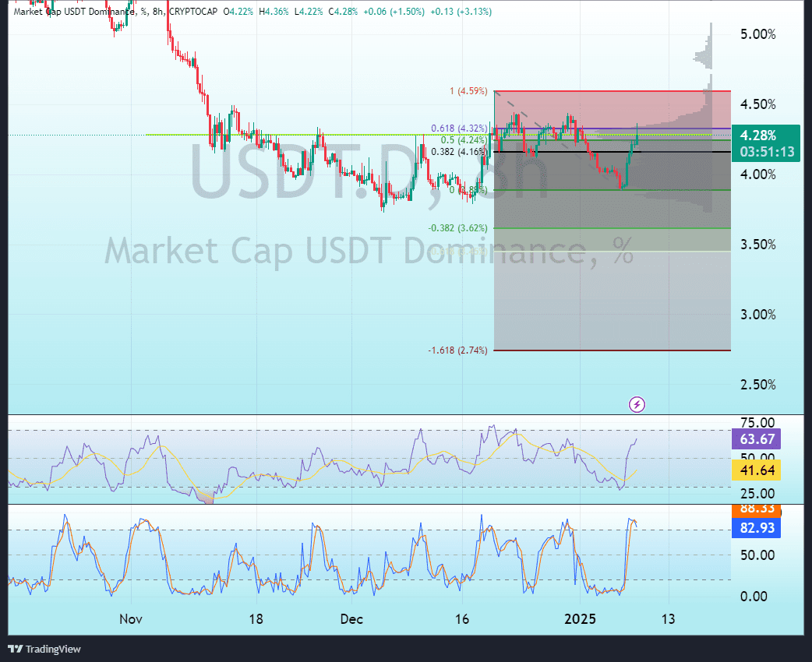
Task: Click the RSI value label 63.67
Action: click(x=756, y=439)
